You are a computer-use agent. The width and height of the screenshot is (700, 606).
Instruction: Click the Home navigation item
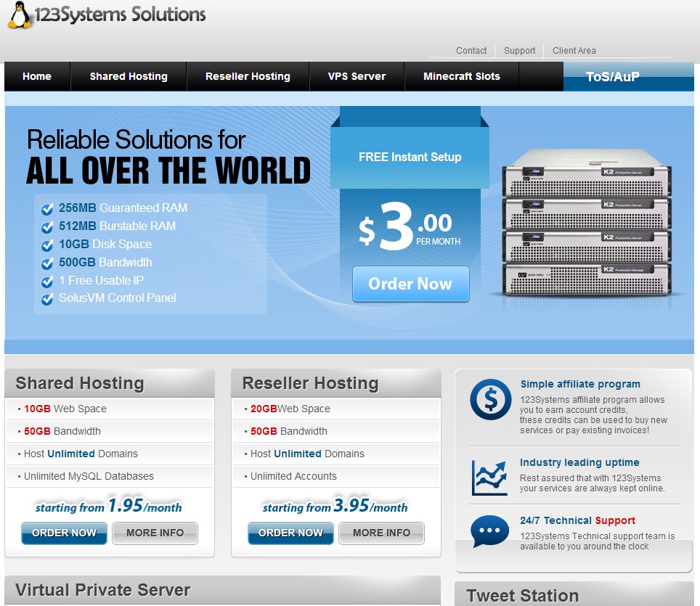37,76
